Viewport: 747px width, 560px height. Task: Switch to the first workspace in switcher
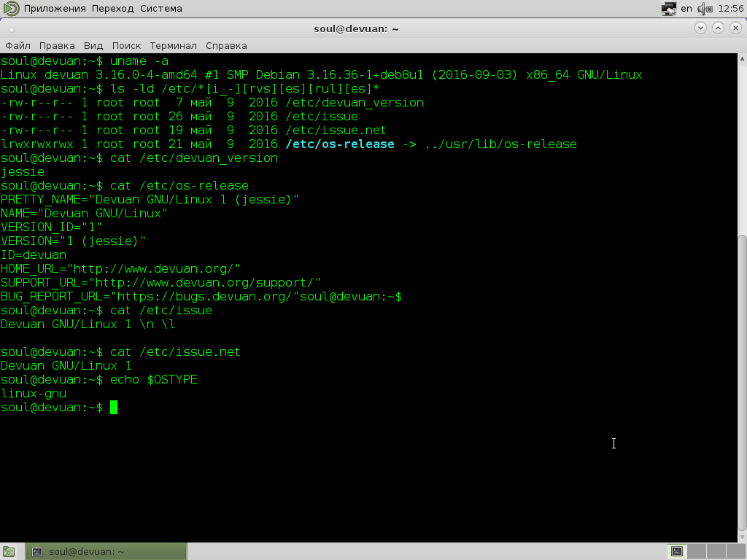677,551
